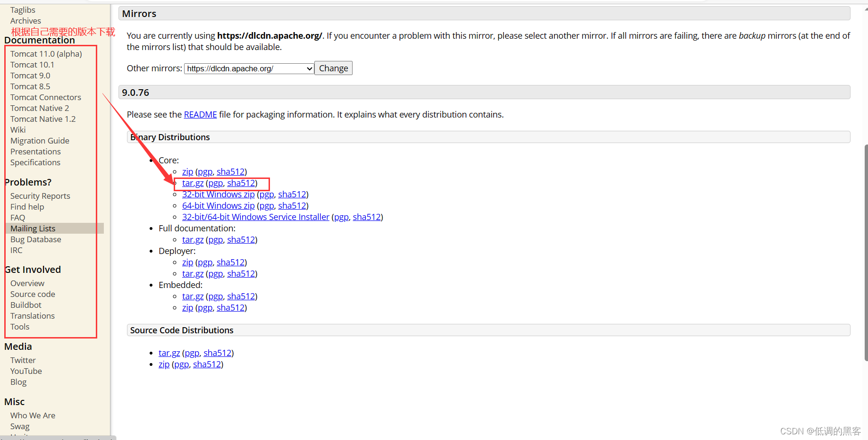Download the Deployer zip
The image size is (868, 440).
(x=187, y=262)
